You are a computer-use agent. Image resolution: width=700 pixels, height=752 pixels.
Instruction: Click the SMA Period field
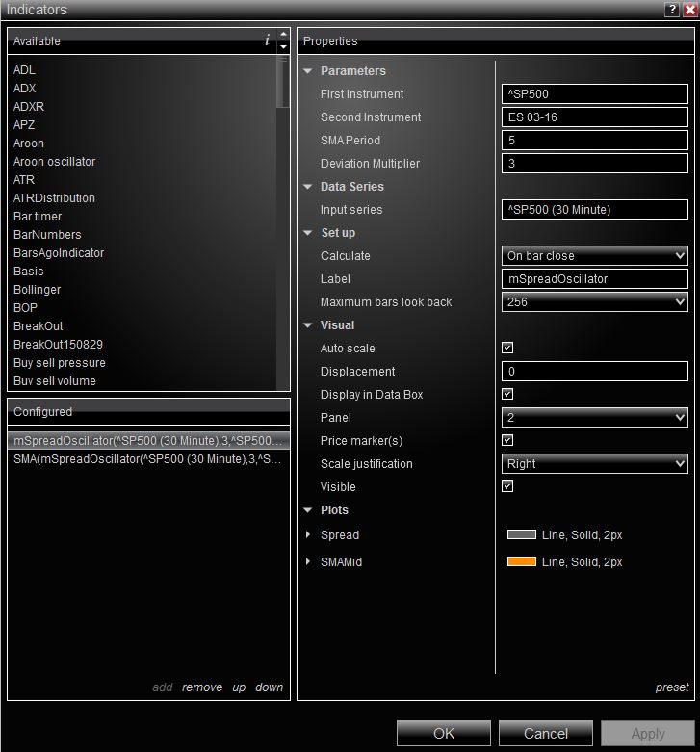coord(594,140)
